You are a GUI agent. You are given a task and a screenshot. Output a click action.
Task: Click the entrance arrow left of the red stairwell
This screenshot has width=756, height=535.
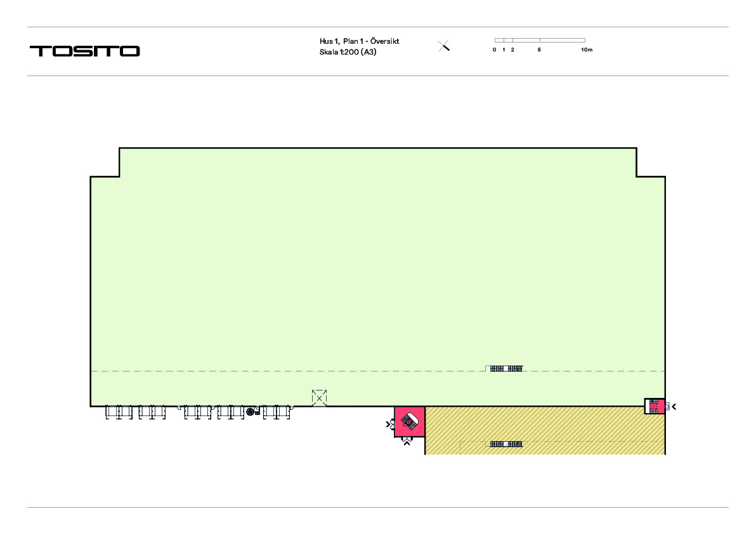click(x=388, y=425)
